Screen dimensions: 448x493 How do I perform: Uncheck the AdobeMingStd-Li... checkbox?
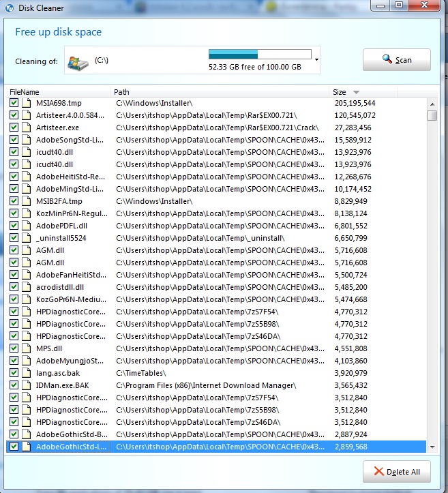pyautogui.click(x=14, y=189)
